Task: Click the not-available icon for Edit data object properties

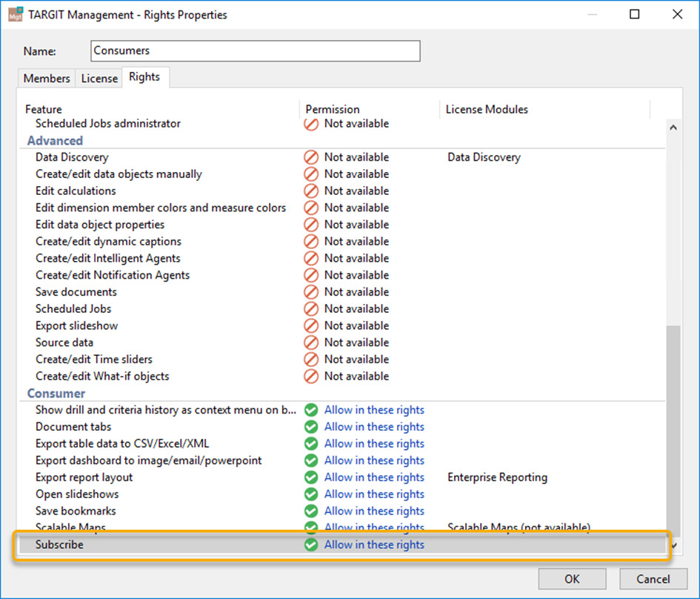Action: [311, 225]
